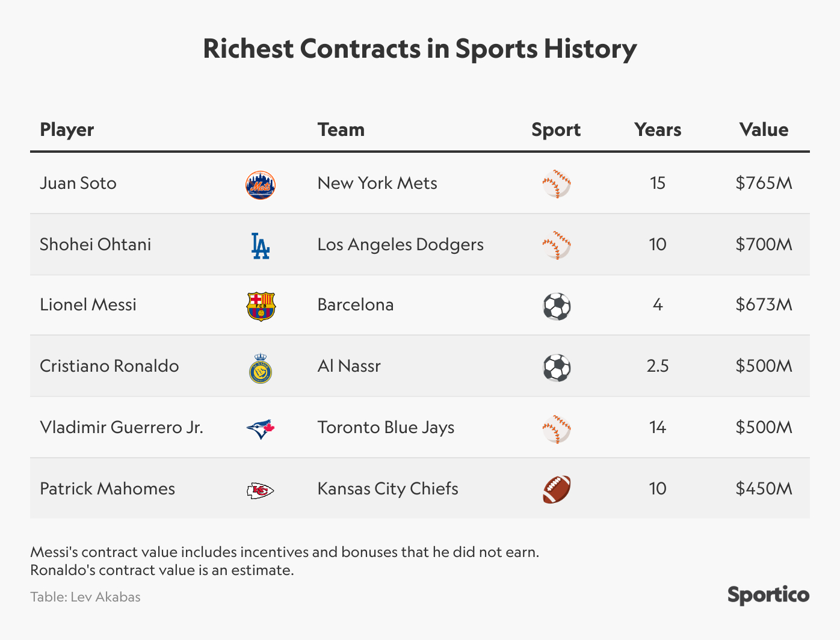Click the soccer ball icon in Messi's row

tap(557, 307)
